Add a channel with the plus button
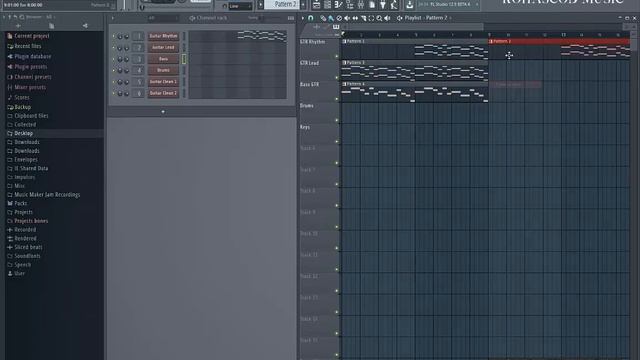 point(163,112)
